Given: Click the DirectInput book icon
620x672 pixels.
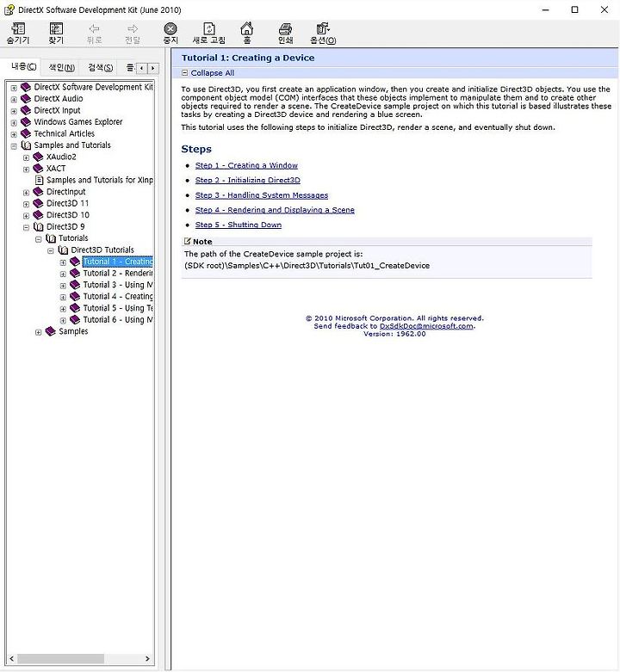Looking at the screenshot, I should (38, 192).
